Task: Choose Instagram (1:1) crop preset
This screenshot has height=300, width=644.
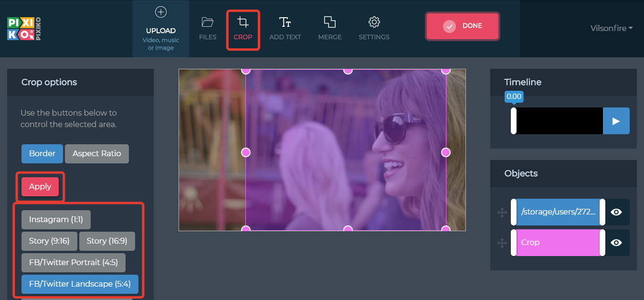Action: pos(56,220)
